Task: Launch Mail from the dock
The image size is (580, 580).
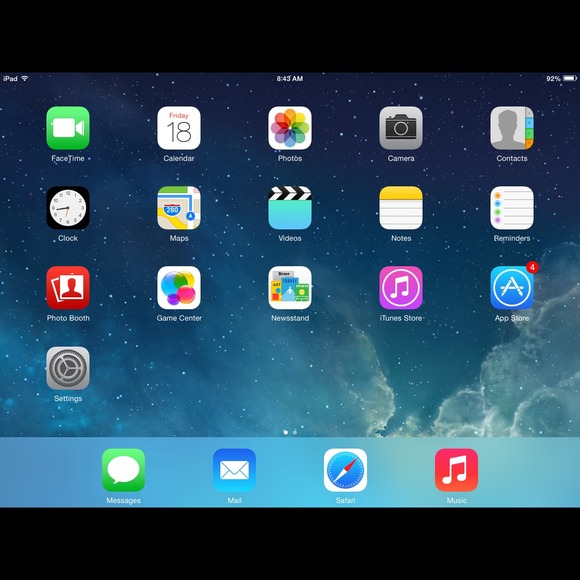Action: [234, 470]
